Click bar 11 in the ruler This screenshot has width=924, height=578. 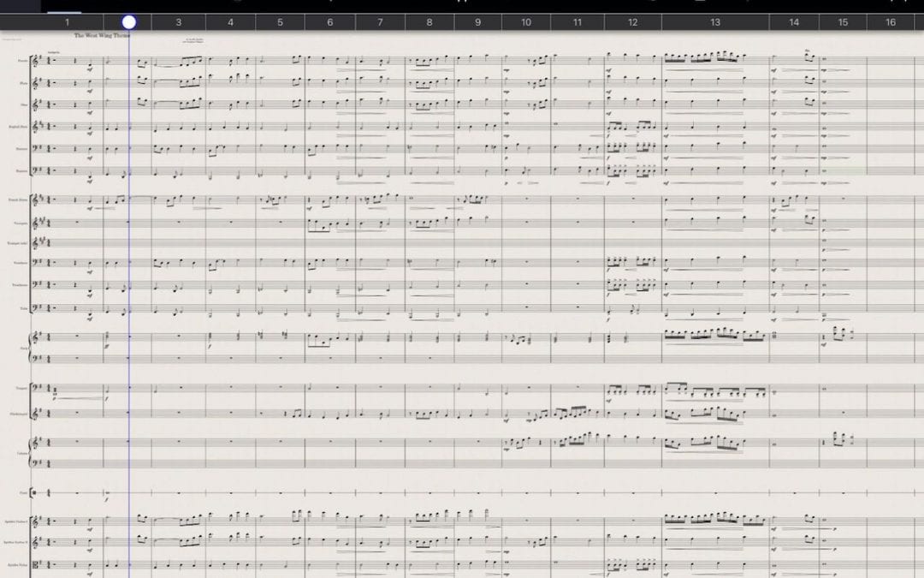pos(577,22)
